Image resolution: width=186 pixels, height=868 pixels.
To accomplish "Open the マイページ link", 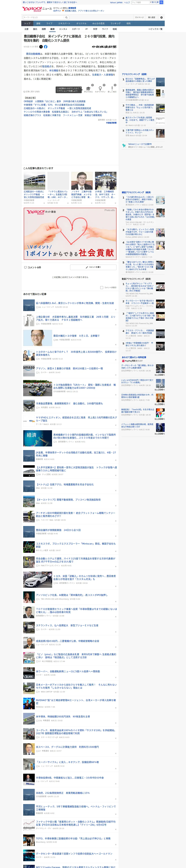I will 139,18.
